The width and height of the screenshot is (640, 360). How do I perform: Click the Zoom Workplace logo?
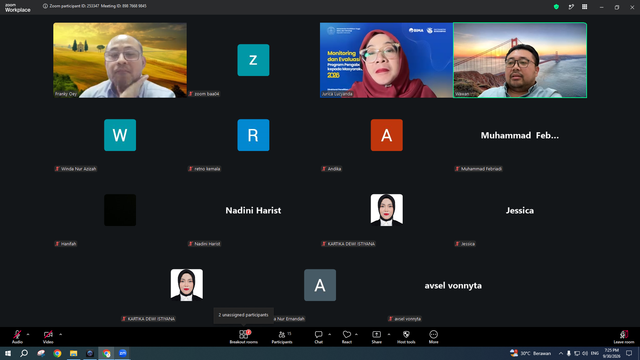pyautogui.click(x=18, y=8)
